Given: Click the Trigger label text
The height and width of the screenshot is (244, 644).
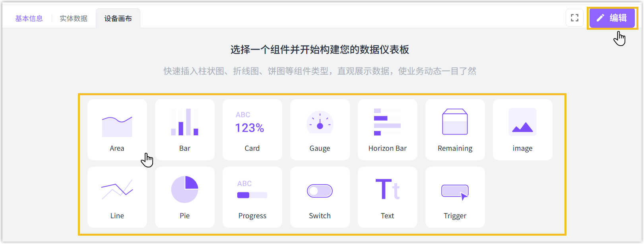Looking at the screenshot, I should pyautogui.click(x=455, y=216).
